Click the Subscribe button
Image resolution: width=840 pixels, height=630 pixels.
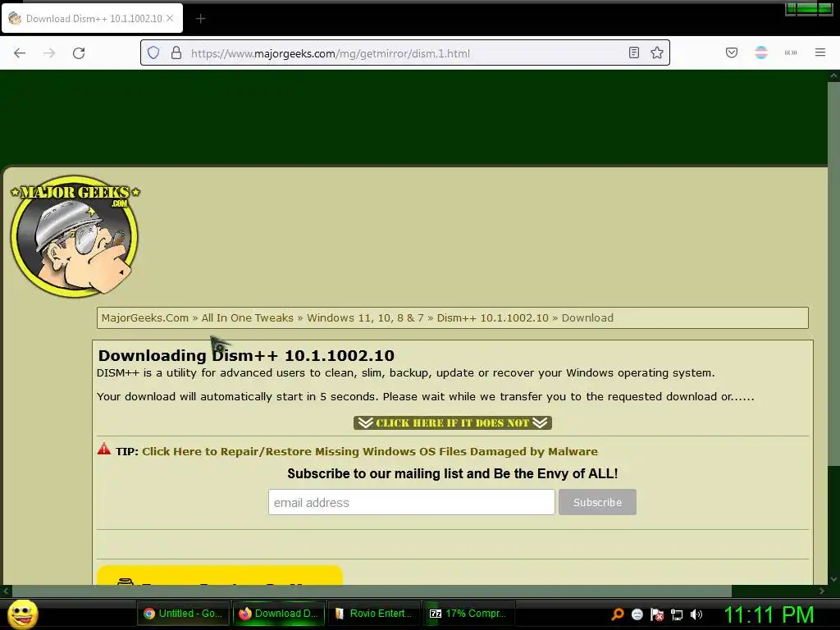click(597, 502)
